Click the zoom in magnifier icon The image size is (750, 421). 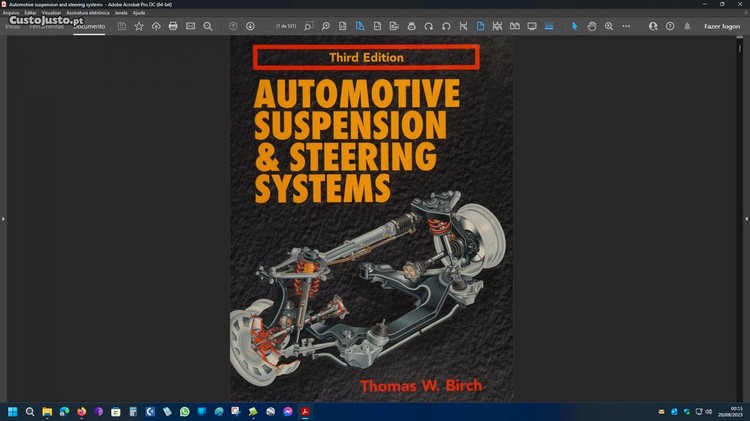coord(609,26)
